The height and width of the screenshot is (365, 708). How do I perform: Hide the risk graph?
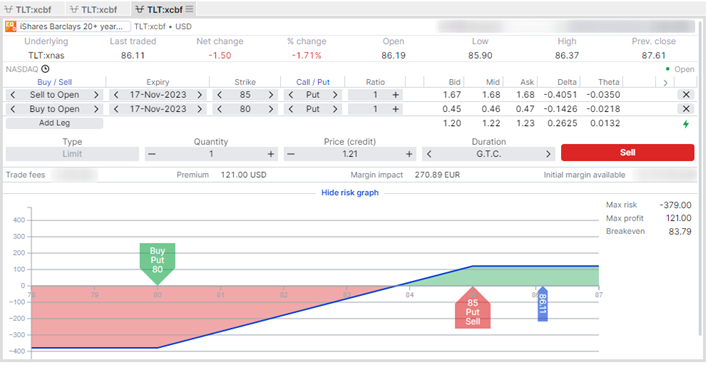pos(350,192)
